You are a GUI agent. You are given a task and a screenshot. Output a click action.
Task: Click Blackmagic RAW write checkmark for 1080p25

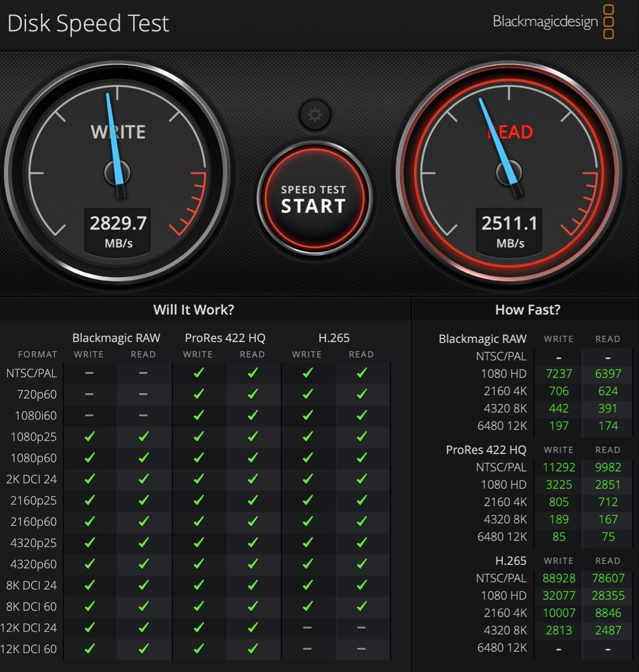[89, 436]
